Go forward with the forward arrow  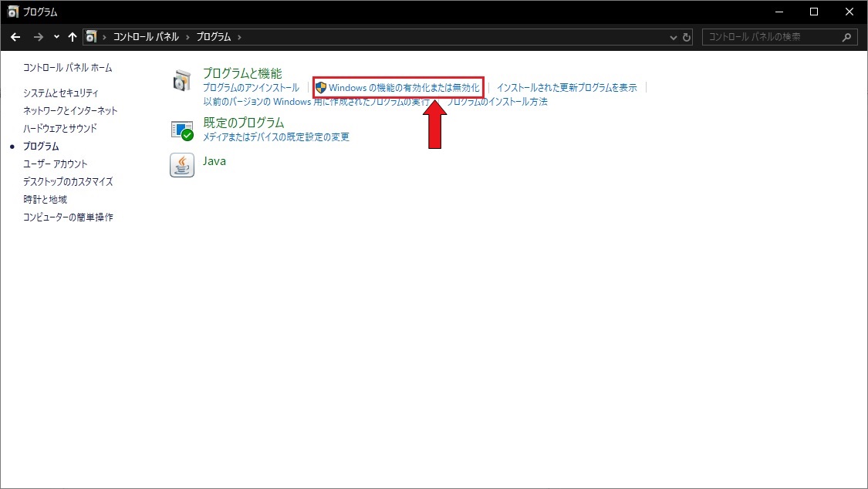pos(39,37)
